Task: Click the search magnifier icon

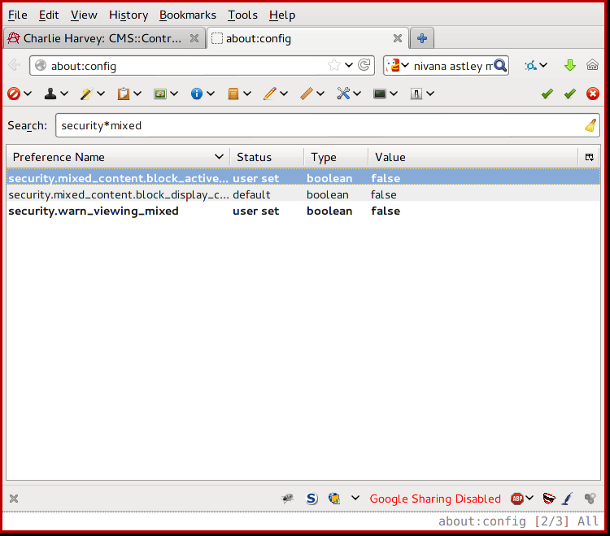Action: click(500, 65)
